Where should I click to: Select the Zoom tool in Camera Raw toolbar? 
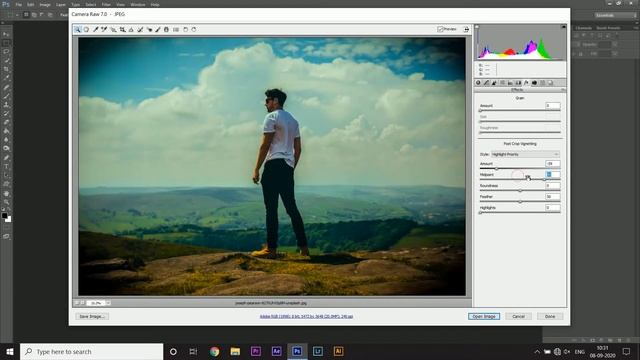click(x=77, y=29)
